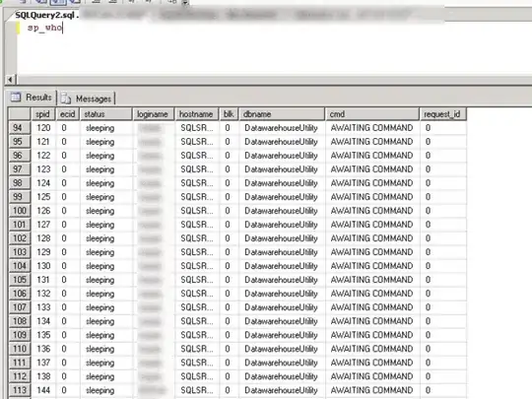Image resolution: width=532 pixels, height=399 pixels.
Task: Switch to the Results tab
Action: tap(32, 98)
